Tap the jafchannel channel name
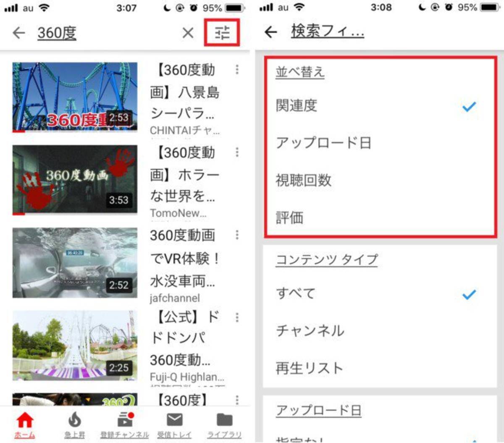Image resolution: width=504 pixels, height=443 pixels. [175, 298]
